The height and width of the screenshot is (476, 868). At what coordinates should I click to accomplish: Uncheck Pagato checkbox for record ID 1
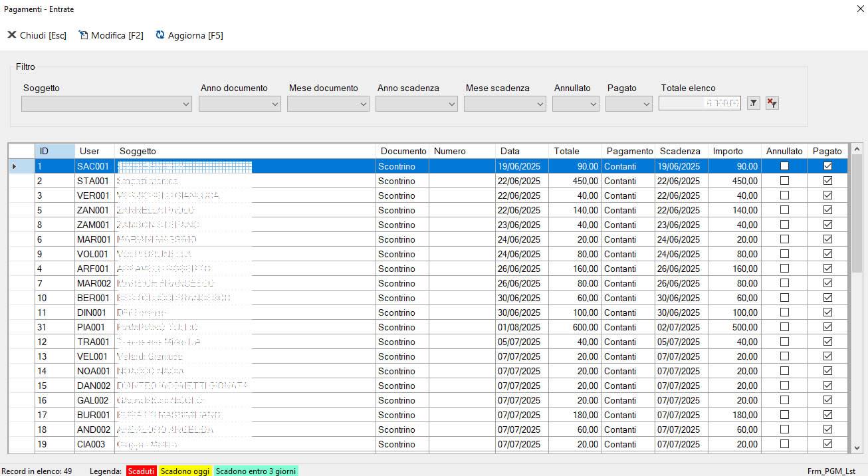tap(827, 166)
